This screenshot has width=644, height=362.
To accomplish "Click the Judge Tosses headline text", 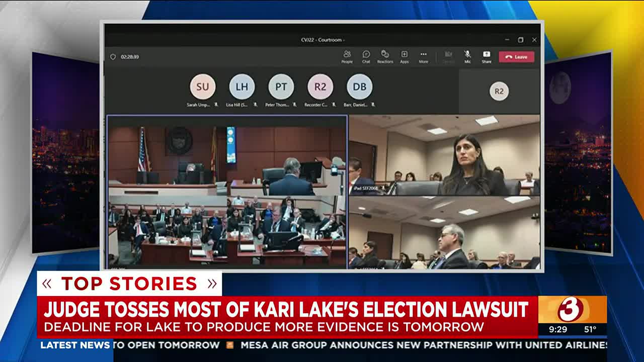I will click(x=286, y=309).
